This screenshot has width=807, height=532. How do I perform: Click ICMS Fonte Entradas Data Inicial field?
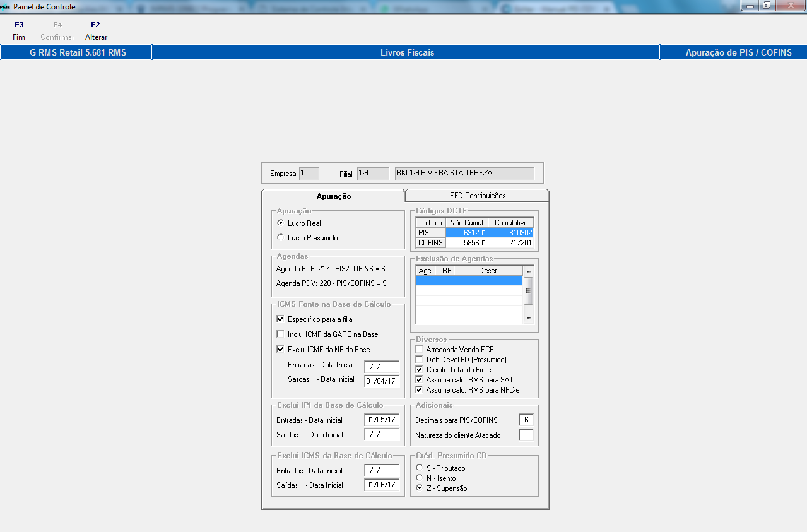coord(382,367)
